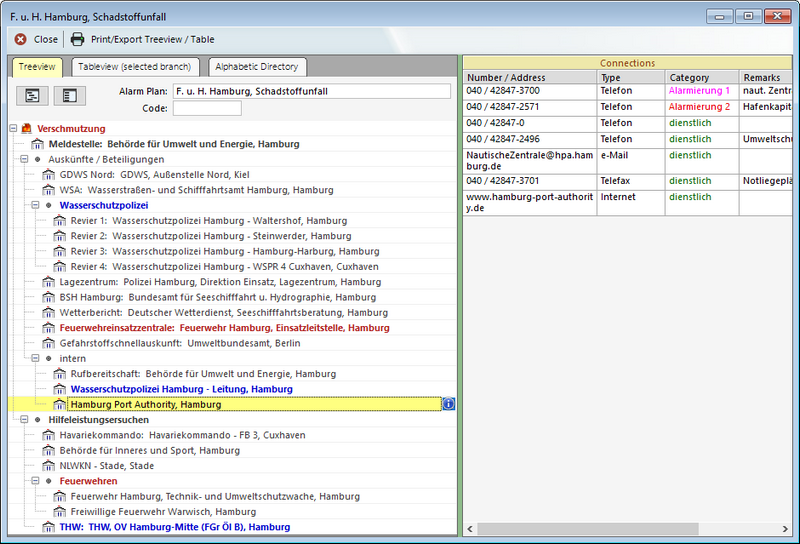The image size is (800, 544).
Task: Click building icon beside Revier 4
Action: click(x=60, y=266)
